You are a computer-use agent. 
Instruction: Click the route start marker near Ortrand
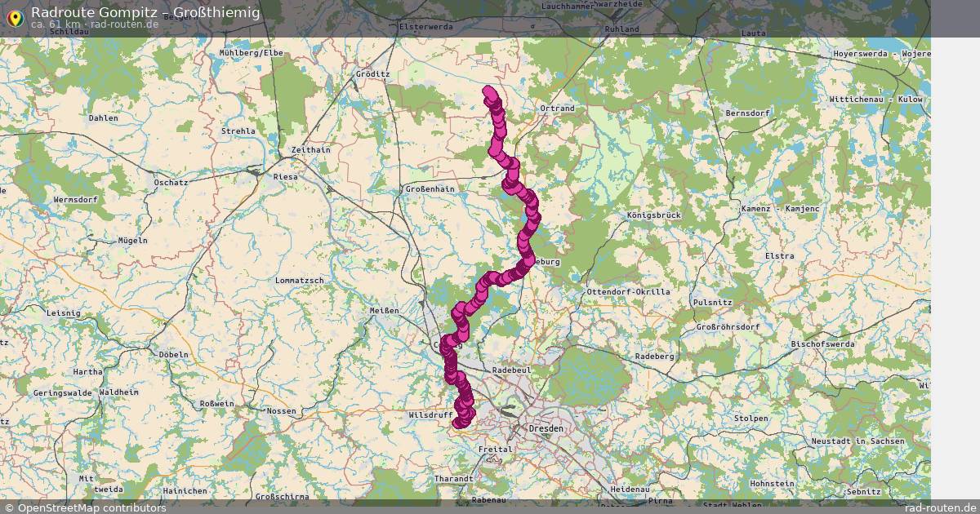[x=489, y=92]
